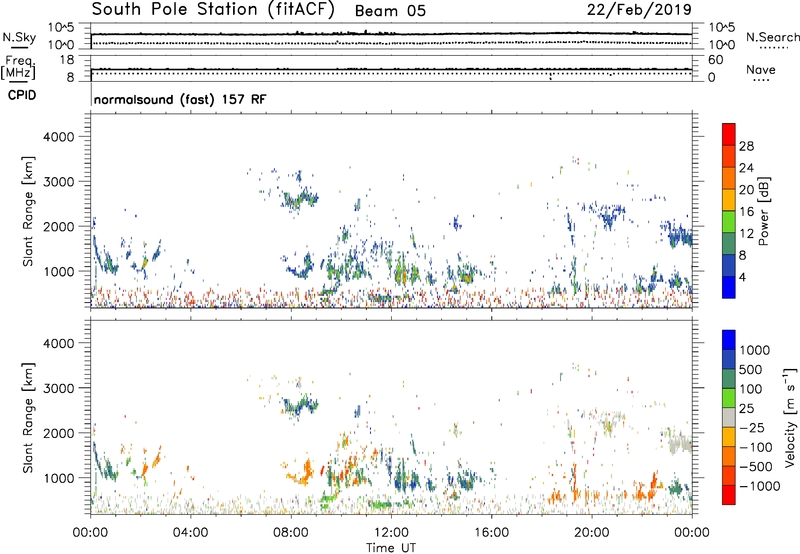This screenshot has width=800, height=554.
Task: Select the "Beam 05" label
Action: pos(390,11)
